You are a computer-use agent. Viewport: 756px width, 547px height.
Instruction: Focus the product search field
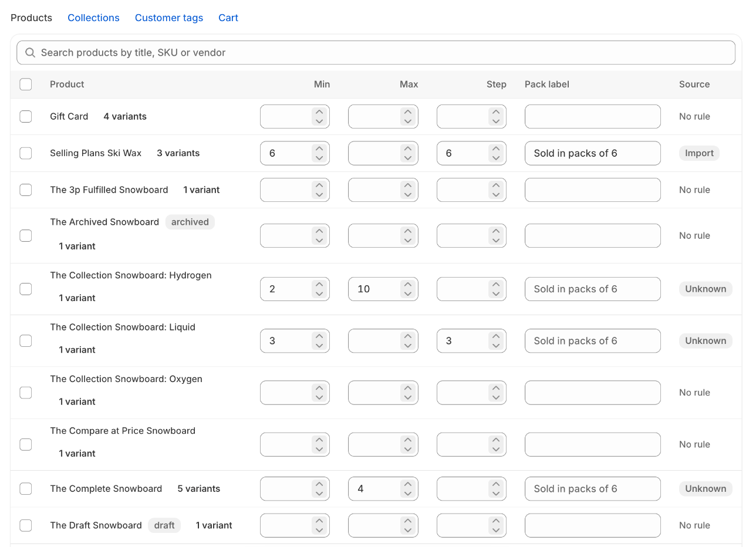click(x=376, y=53)
